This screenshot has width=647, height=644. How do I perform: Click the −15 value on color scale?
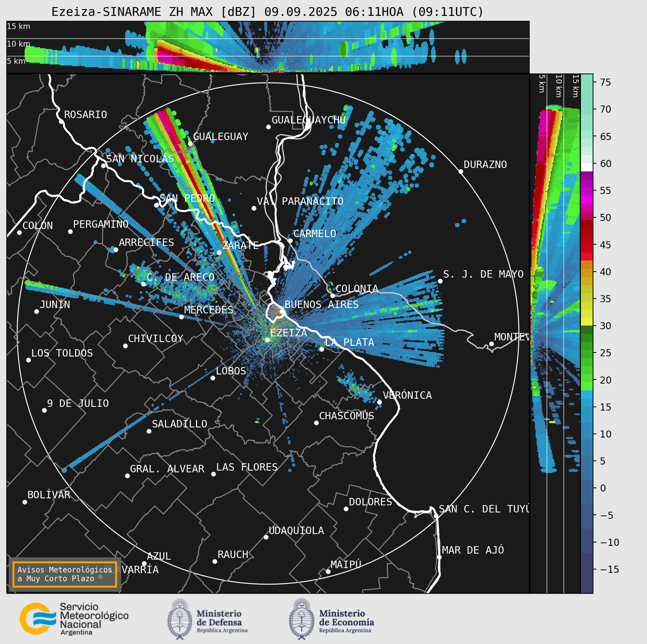610,569
